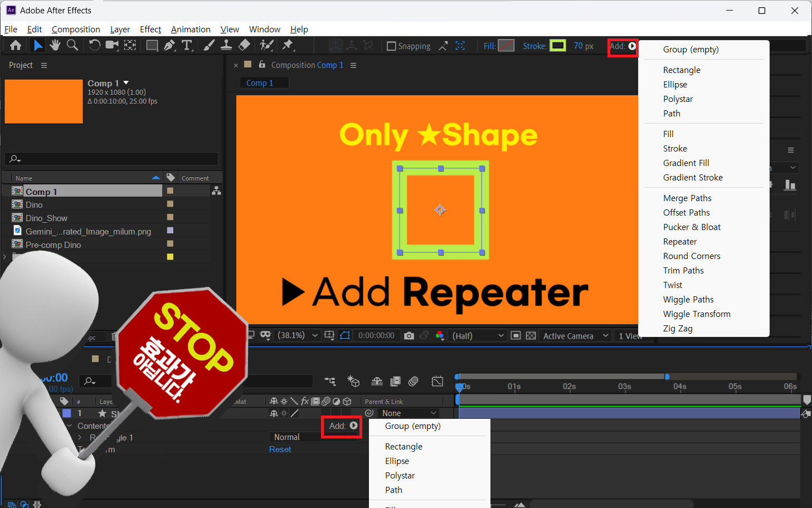812x508 pixels.
Task: Open the flowchart icon beside Comp 1
Action: tap(216, 191)
